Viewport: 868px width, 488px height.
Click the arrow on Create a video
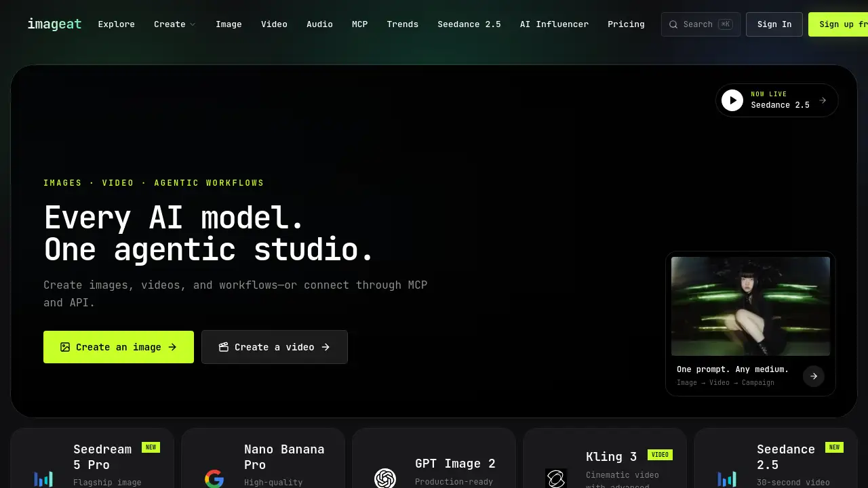point(325,347)
